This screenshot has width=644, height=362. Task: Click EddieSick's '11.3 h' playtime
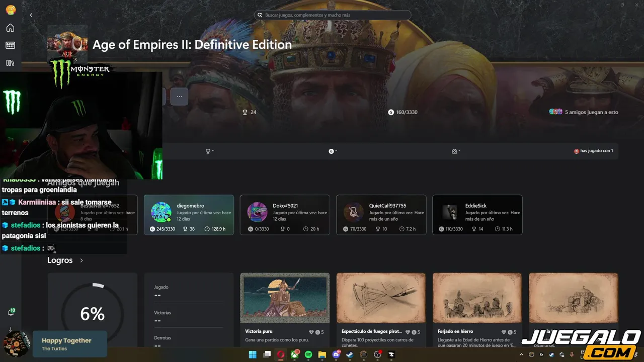507,229
